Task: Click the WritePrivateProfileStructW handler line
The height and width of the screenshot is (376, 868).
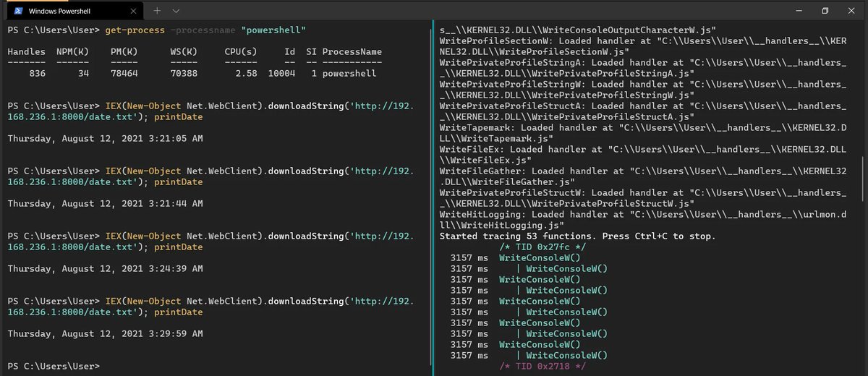Action: (642, 198)
